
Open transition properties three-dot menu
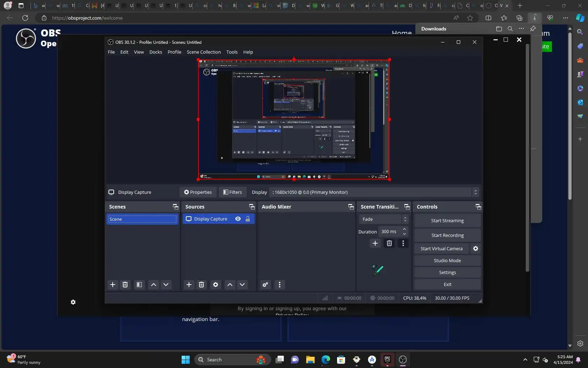[x=403, y=243]
